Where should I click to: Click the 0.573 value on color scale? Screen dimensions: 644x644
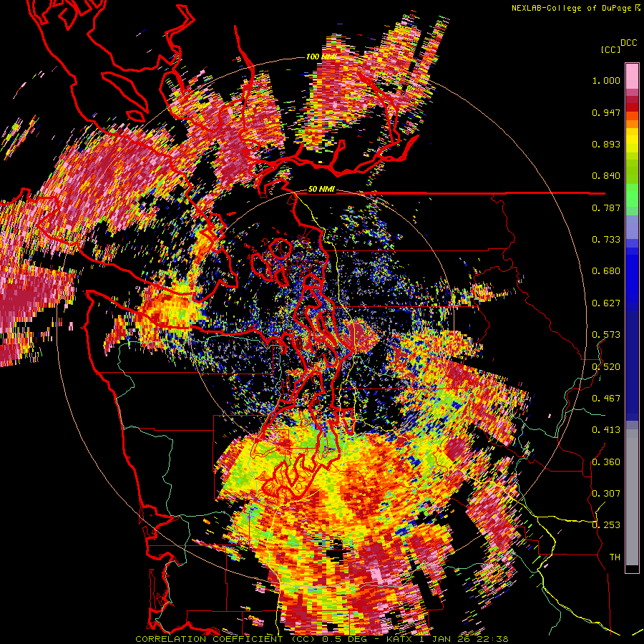(606, 335)
